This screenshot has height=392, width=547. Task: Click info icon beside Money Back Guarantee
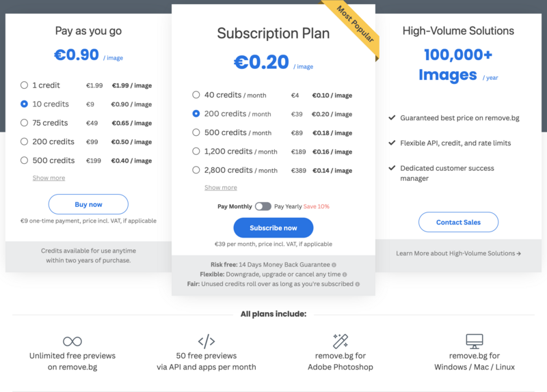[x=334, y=264]
